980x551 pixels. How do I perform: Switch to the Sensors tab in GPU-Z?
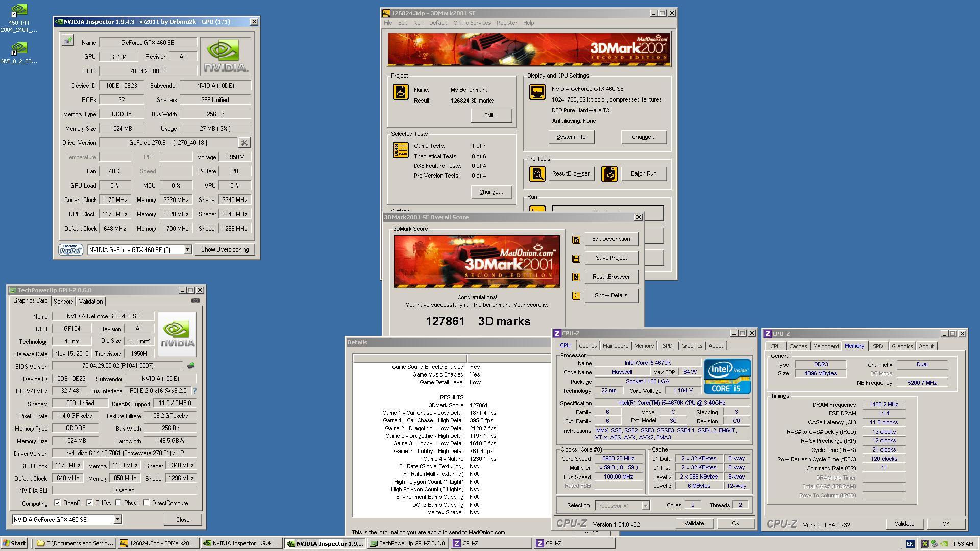pos(63,302)
